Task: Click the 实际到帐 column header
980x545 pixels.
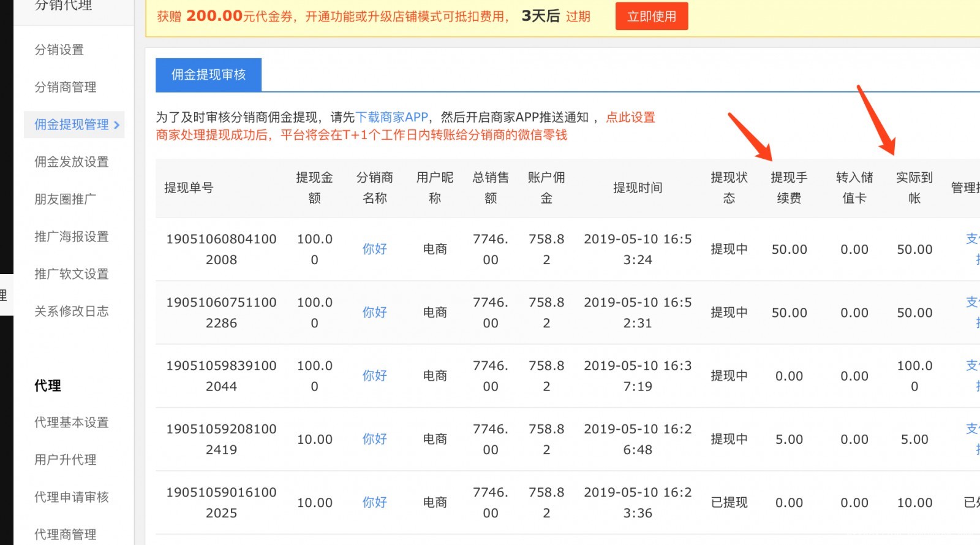Action: (914, 188)
